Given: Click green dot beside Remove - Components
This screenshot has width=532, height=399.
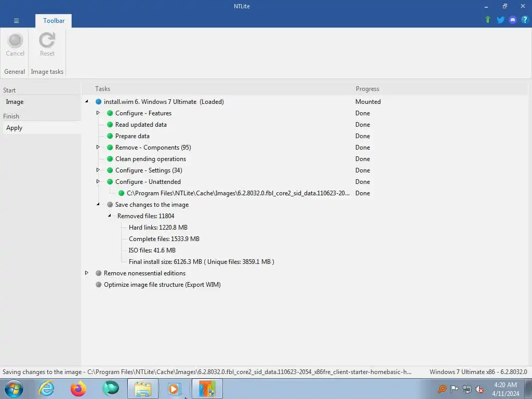Looking at the screenshot, I should (x=110, y=147).
